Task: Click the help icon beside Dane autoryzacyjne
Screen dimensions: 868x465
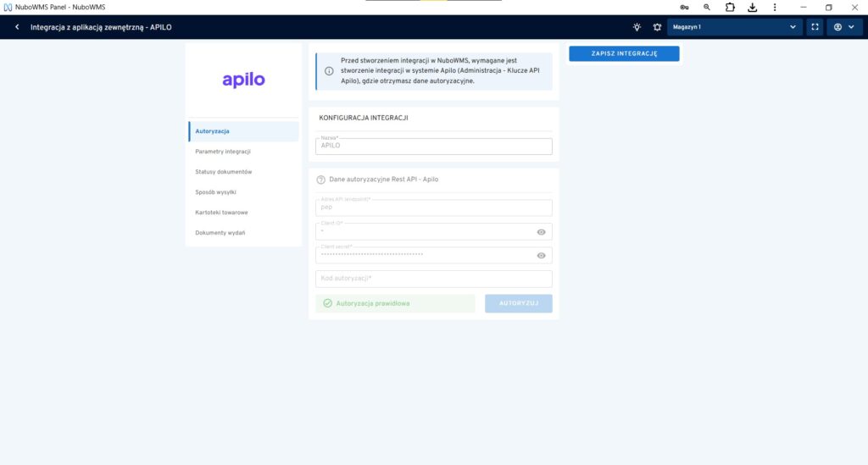Action: coord(321,180)
